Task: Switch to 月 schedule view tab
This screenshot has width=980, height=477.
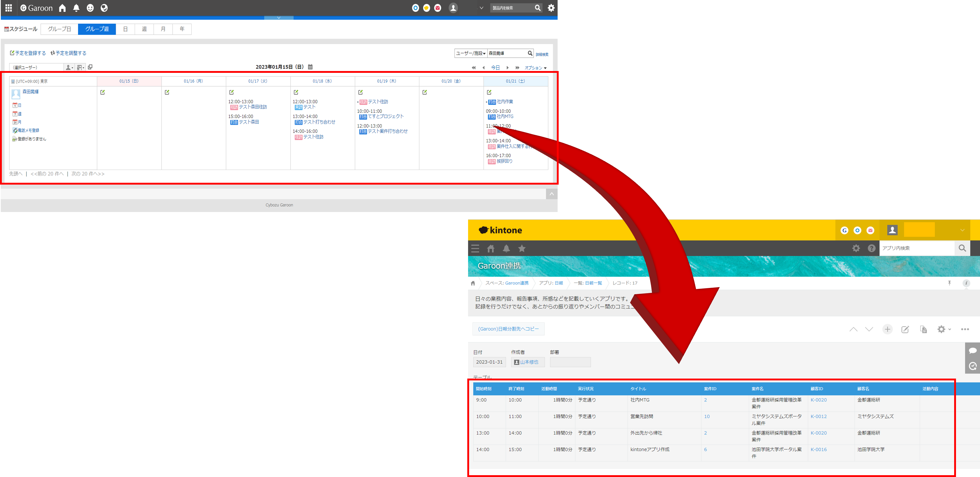Action: 163,29
